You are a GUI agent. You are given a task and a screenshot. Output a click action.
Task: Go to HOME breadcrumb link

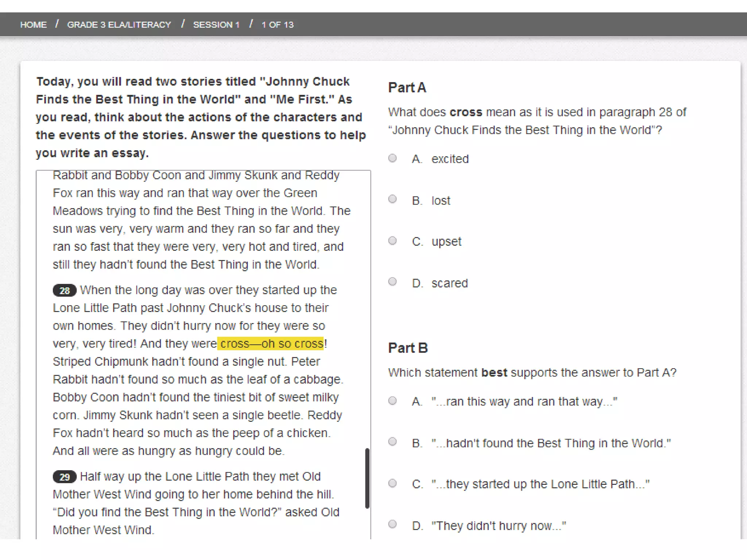[x=34, y=25]
